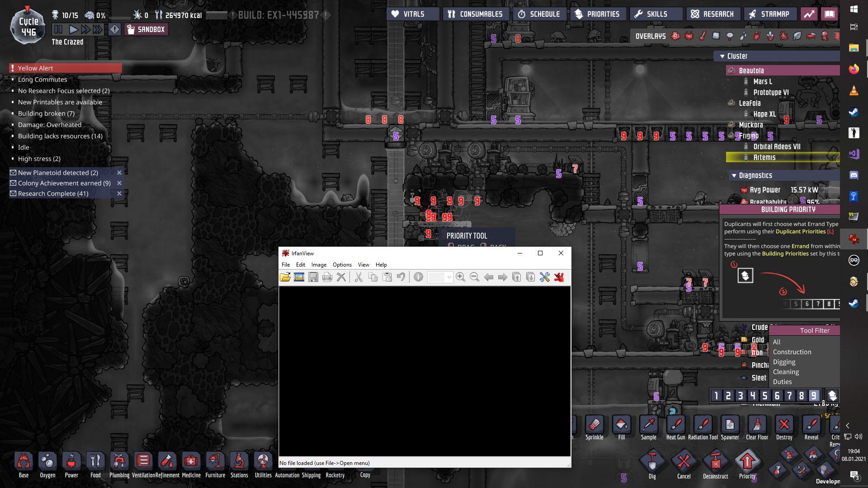The height and width of the screenshot is (488, 868).
Task: Collapse the Diagnostics section
Action: tap(733, 175)
